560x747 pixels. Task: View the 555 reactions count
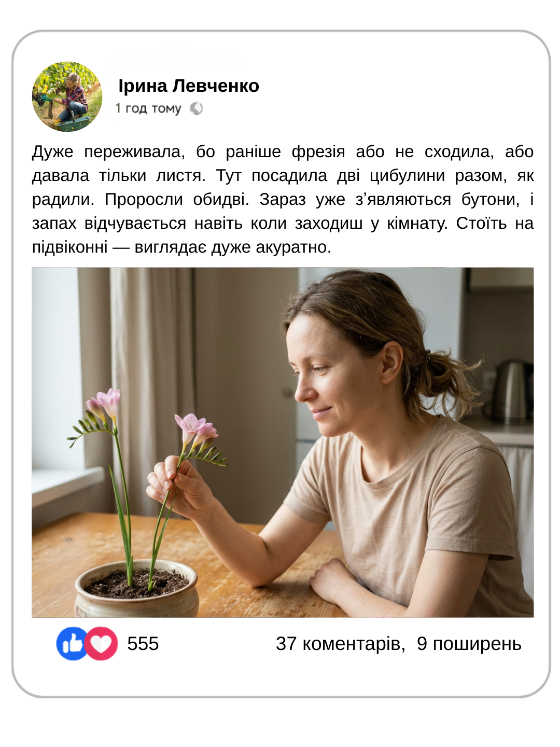(x=143, y=644)
